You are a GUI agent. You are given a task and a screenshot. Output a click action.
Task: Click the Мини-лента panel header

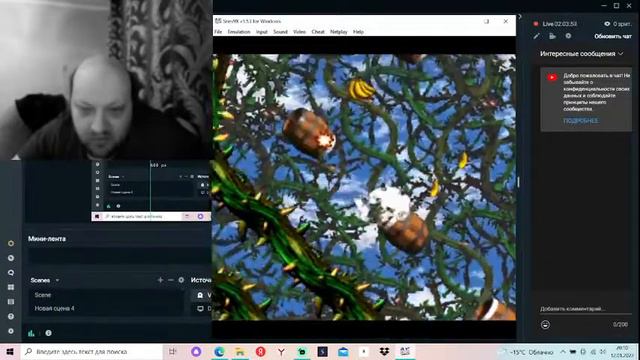(47, 239)
